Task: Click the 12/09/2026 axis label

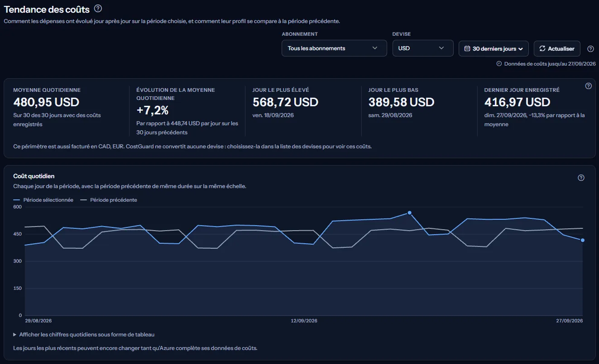Action: point(304,321)
